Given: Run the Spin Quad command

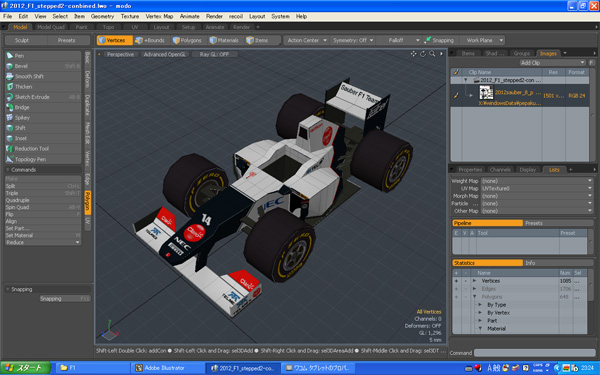Looking at the screenshot, I should pos(43,207).
